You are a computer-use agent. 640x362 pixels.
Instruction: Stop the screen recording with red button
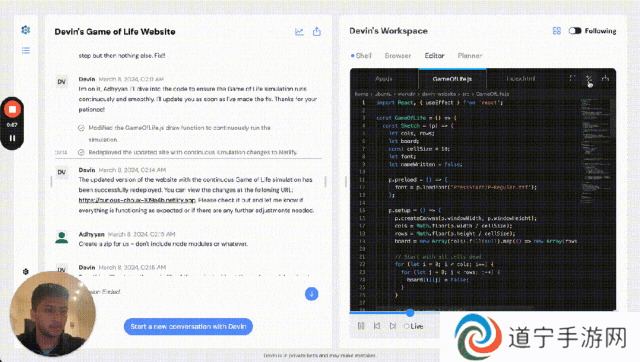pos(12,109)
